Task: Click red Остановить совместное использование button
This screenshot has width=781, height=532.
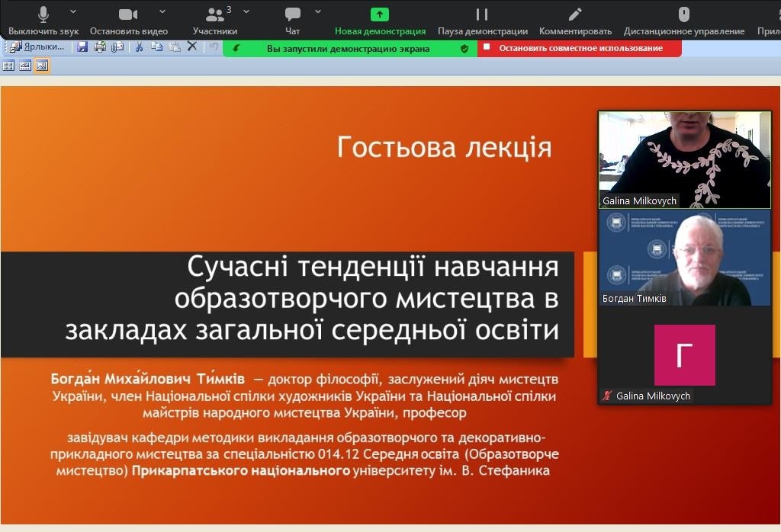Action: point(580,48)
